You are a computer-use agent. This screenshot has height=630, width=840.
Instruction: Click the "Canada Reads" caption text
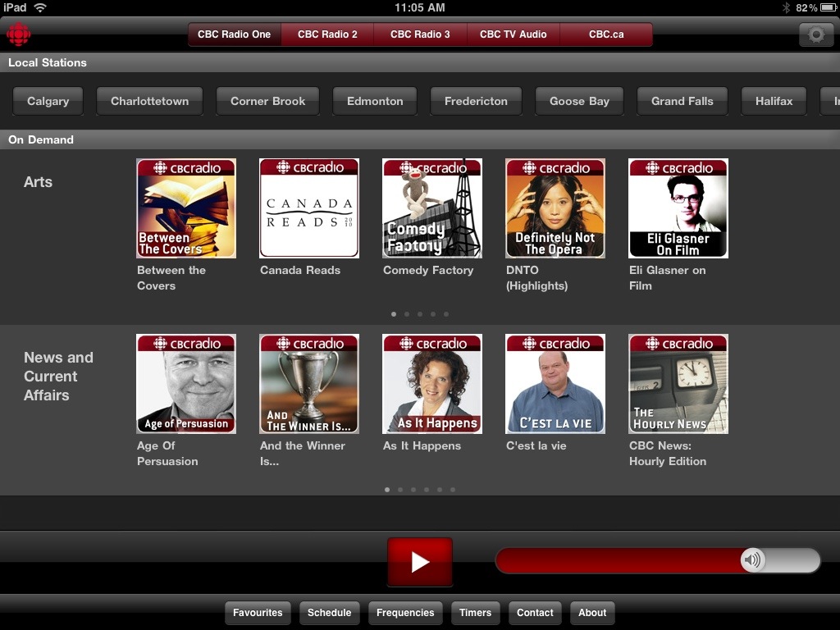tap(300, 271)
